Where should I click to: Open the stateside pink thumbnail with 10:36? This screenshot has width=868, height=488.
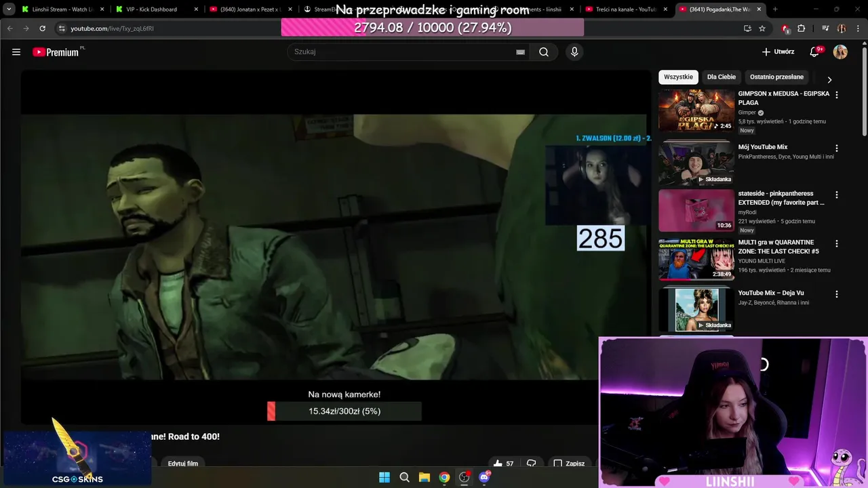tap(696, 210)
